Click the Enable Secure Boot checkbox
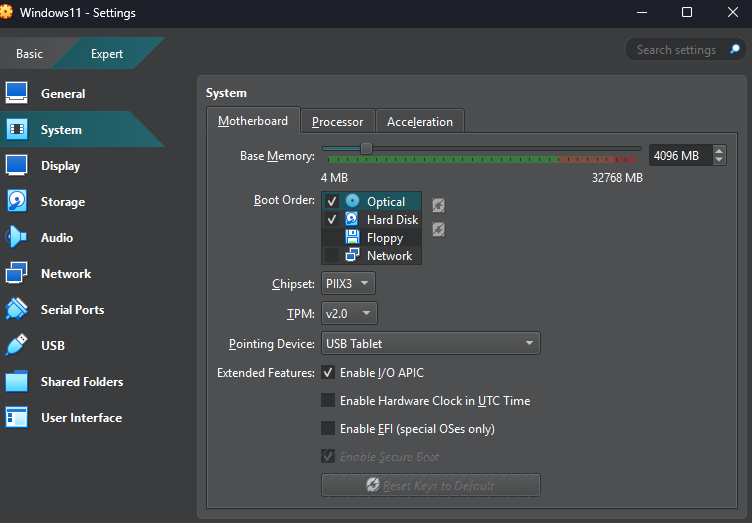The image size is (752, 523). [328, 456]
